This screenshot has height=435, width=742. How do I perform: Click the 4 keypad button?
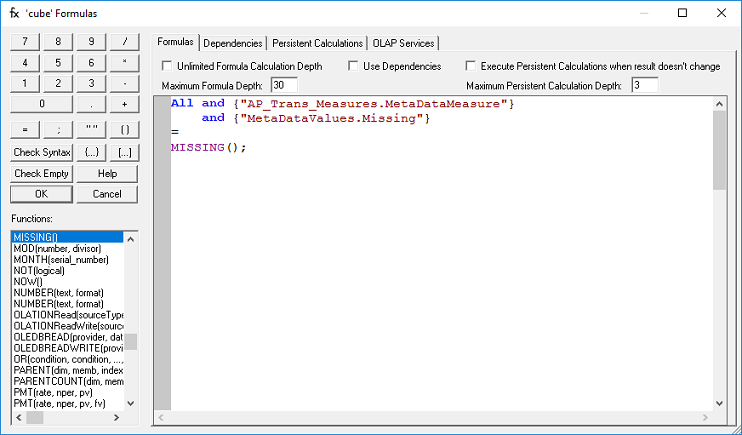(x=25, y=62)
